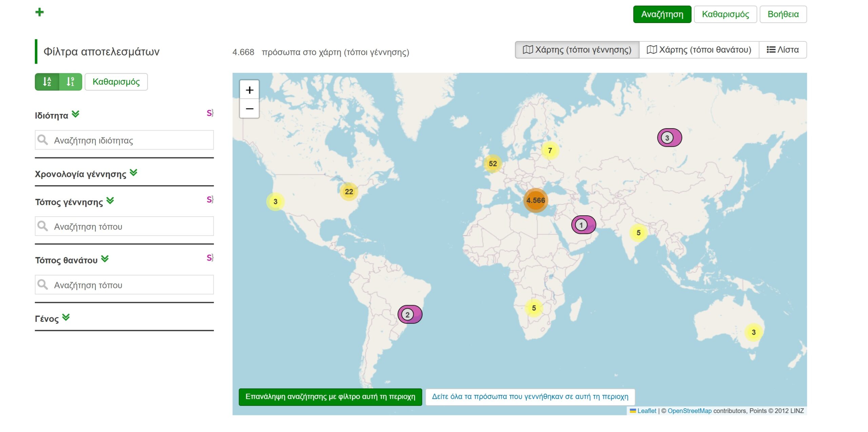Click the S icon beside Τόπος γέννησης

coord(210,199)
